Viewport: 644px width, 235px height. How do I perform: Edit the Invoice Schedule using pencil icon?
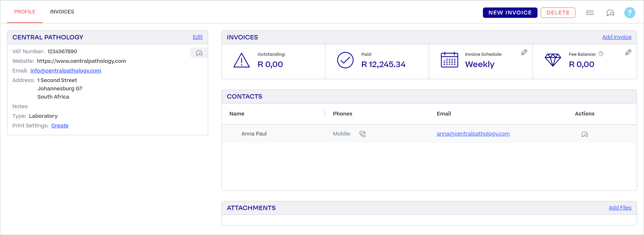pos(524,52)
